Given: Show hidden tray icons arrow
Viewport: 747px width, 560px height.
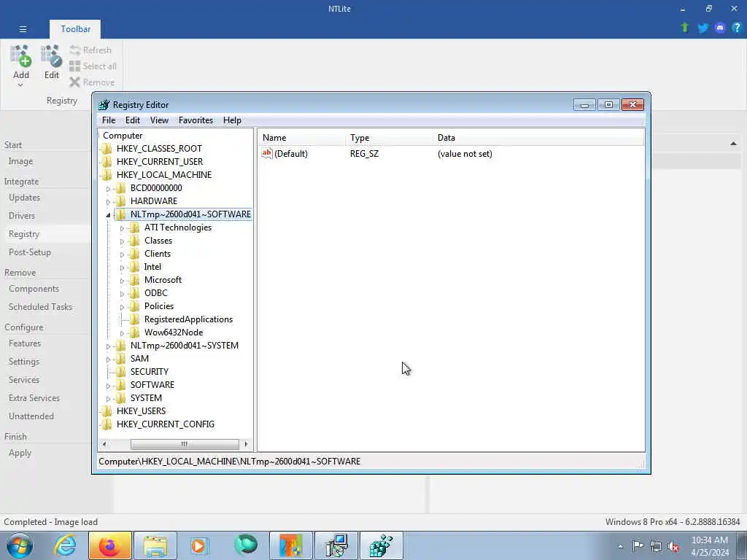Looking at the screenshot, I should pos(620,546).
